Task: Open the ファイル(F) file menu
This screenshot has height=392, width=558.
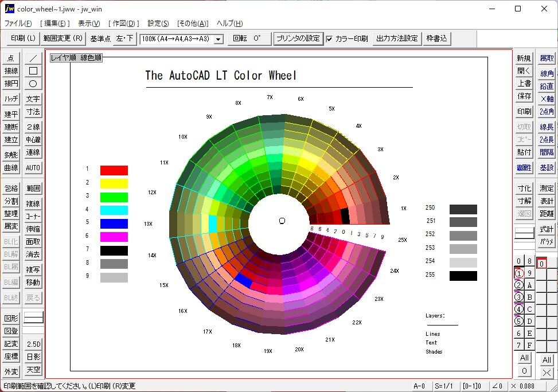Action: point(18,23)
